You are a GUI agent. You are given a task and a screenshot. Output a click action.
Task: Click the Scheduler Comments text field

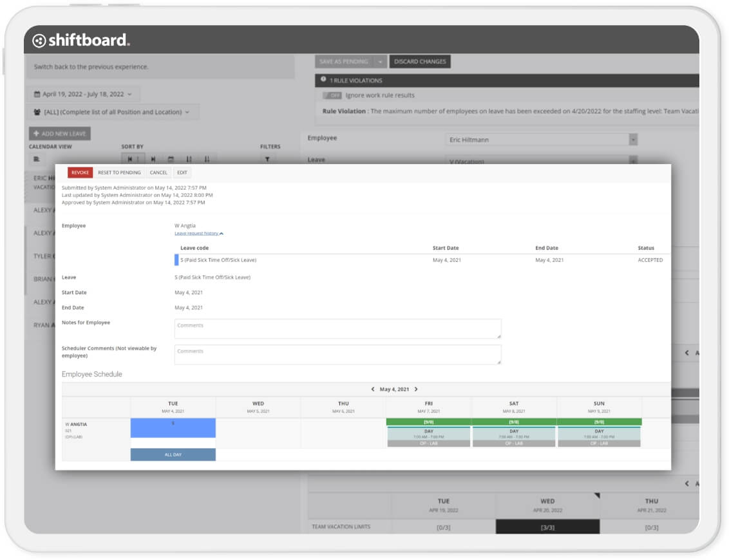tap(337, 355)
